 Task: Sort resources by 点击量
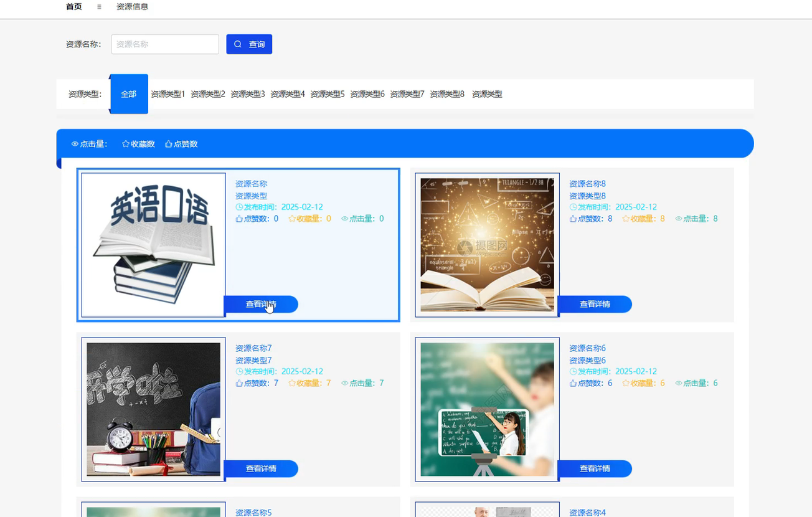(x=90, y=144)
